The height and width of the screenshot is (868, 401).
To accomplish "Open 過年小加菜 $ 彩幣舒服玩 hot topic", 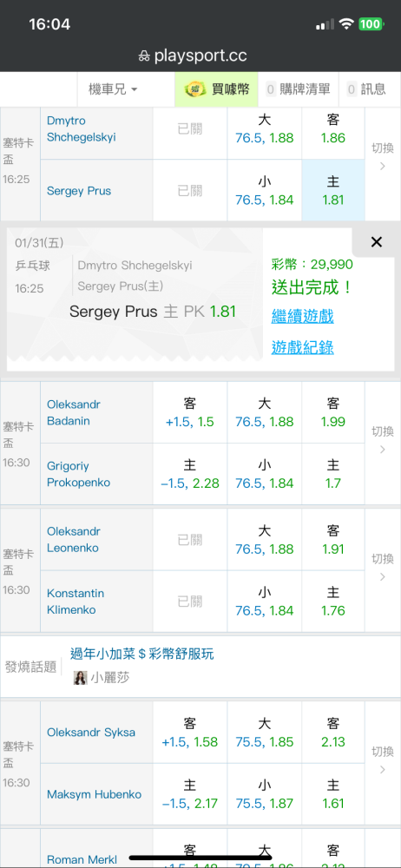I will pos(141,654).
